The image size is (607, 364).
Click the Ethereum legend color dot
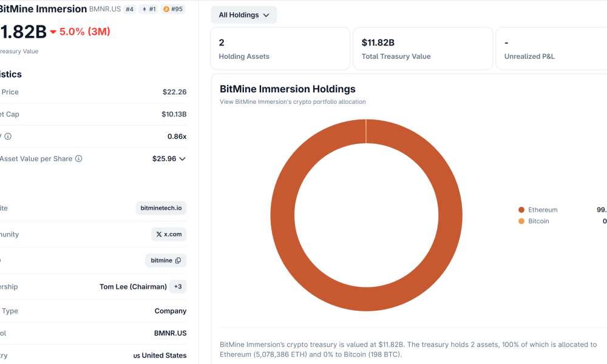(521, 210)
